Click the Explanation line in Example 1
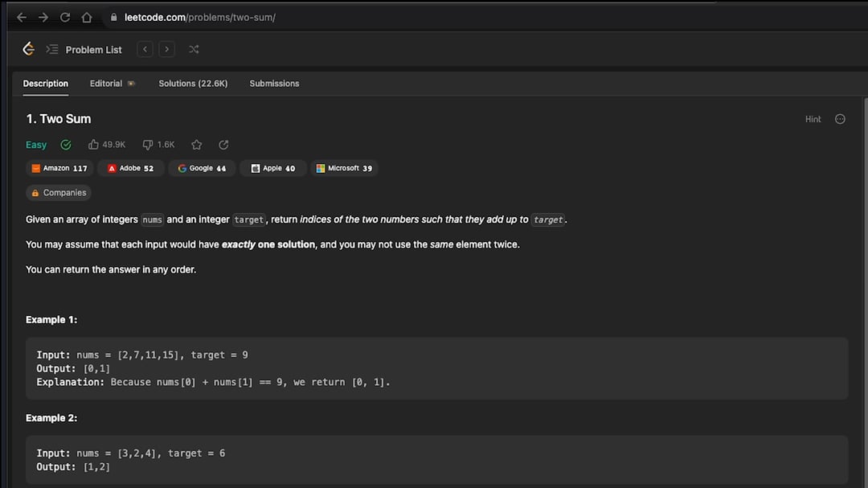868x488 pixels. tap(213, 382)
